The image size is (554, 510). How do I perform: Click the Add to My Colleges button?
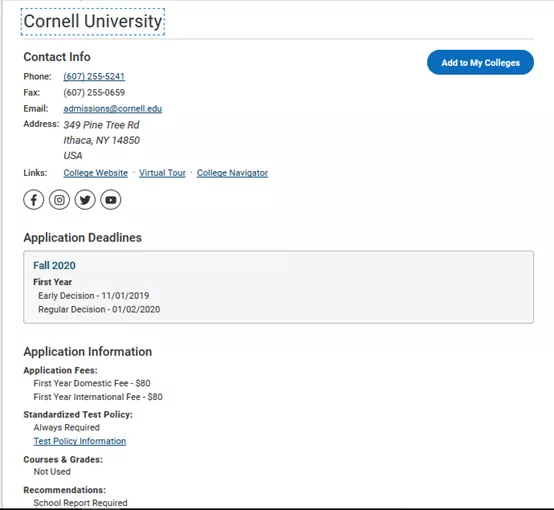[x=480, y=63]
